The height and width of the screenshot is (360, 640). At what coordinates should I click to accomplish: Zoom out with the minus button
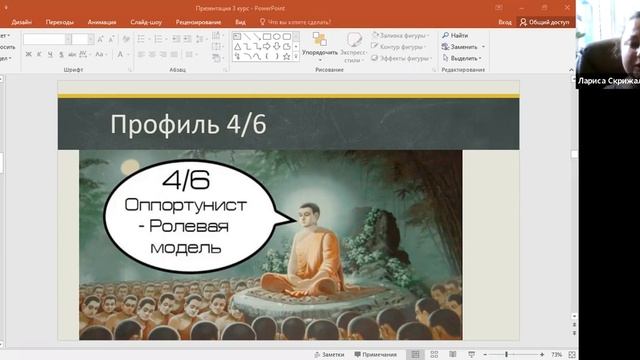pos(485,354)
